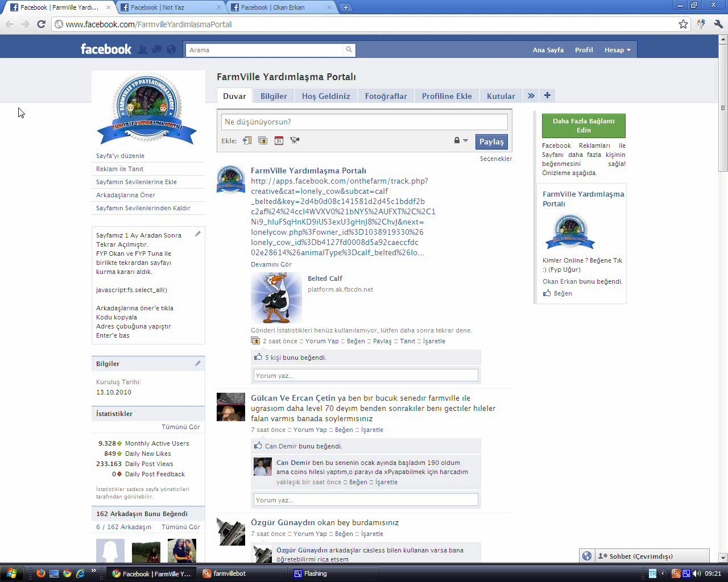Click the TR language indicator in tray
This screenshot has width=728, height=582.
click(652, 573)
